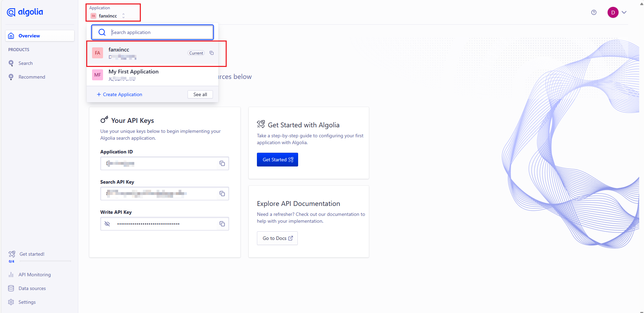Click the Get Started with Algolia rocket icon
This screenshot has width=644, height=313.
261,124
